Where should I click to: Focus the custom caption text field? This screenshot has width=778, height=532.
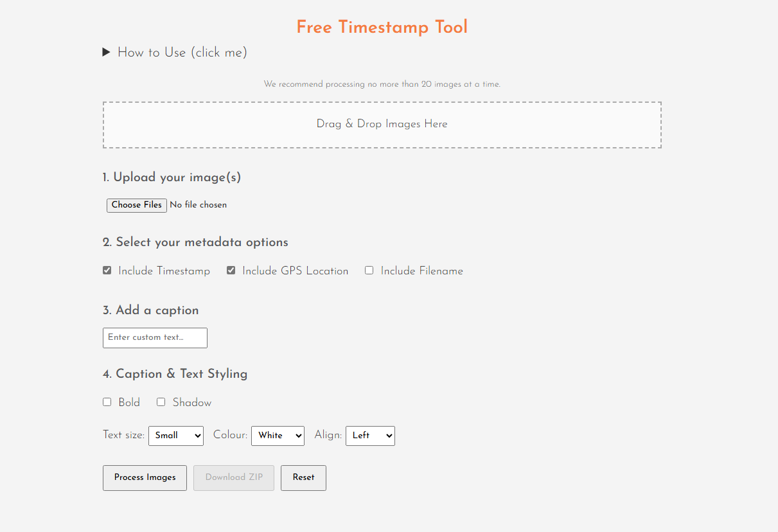(155, 338)
